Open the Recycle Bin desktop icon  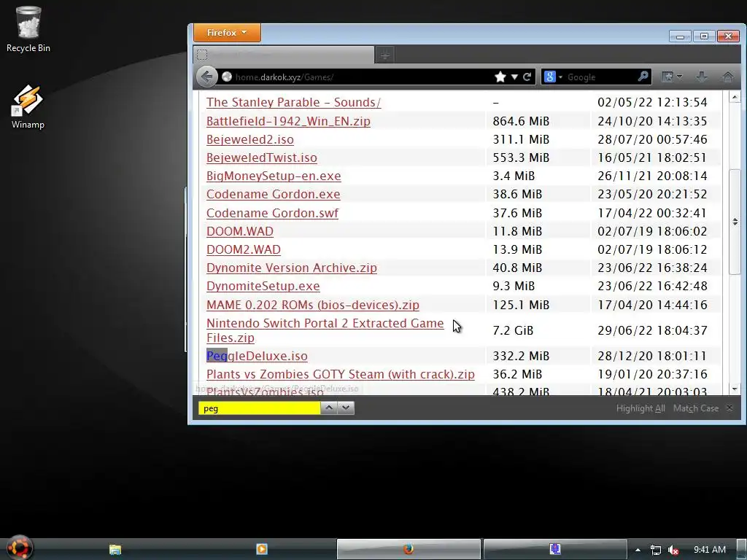[28, 29]
